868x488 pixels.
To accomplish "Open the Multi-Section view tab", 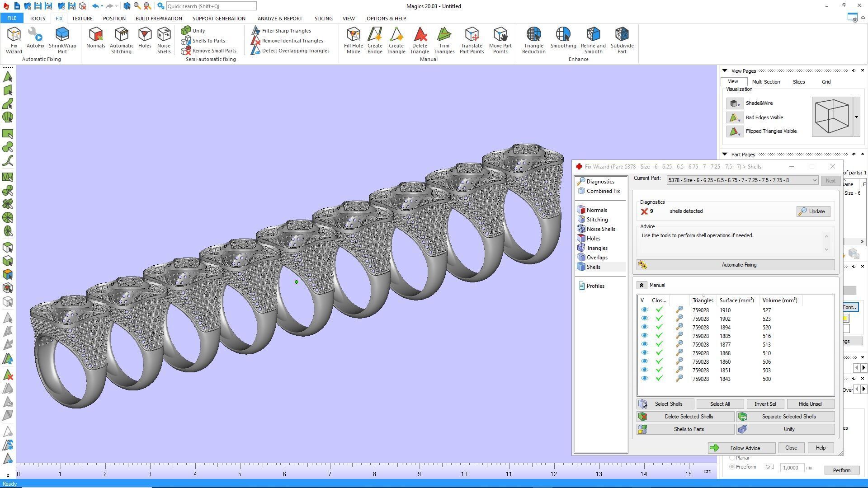I will coord(766,82).
